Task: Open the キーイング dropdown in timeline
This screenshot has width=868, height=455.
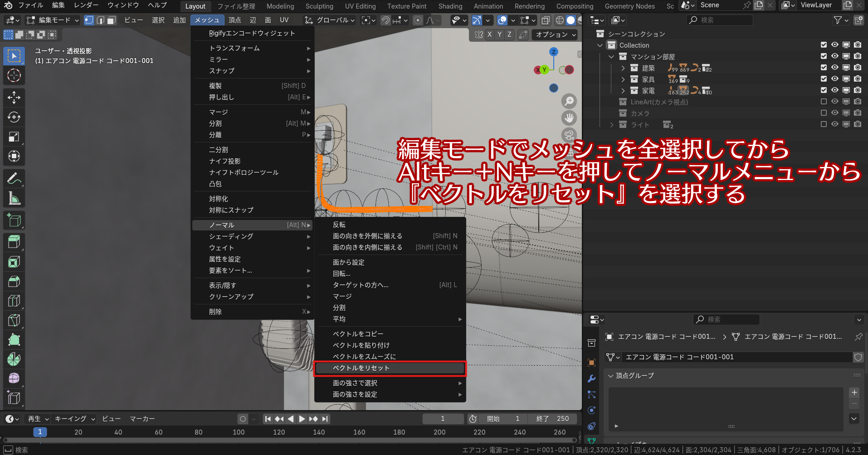Action: (75, 419)
